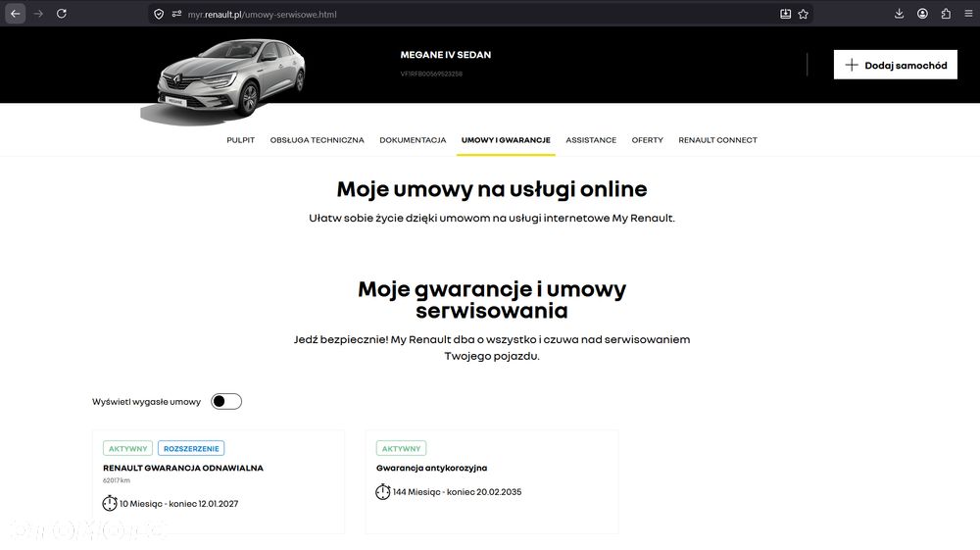This screenshot has height=550, width=980.
Task: Click 10 Miesiąc - koniec 12.01.2027 text
Action: pyautogui.click(x=178, y=504)
